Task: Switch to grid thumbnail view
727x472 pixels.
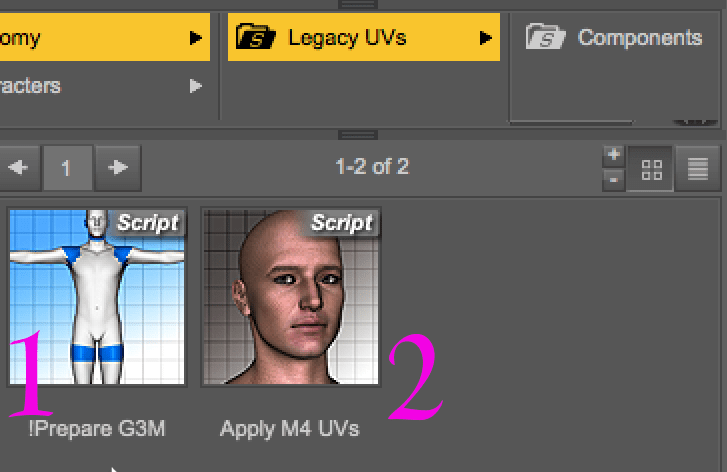Action: [x=652, y=170]
